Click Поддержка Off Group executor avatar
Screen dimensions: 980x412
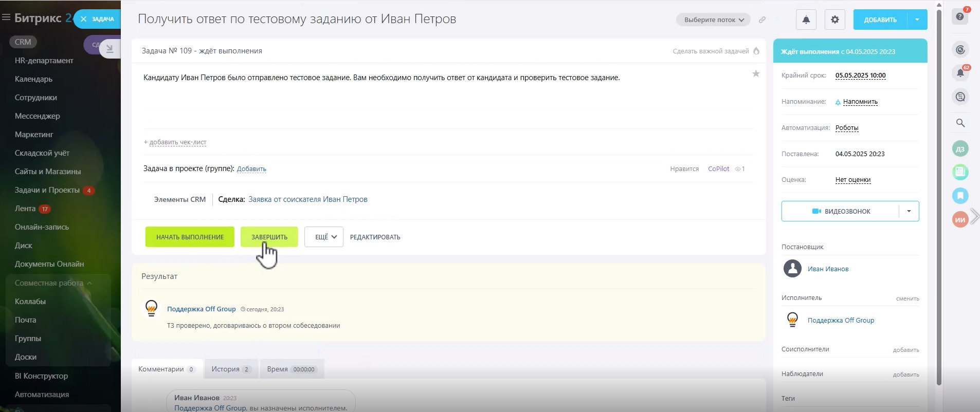coord(792,320)
